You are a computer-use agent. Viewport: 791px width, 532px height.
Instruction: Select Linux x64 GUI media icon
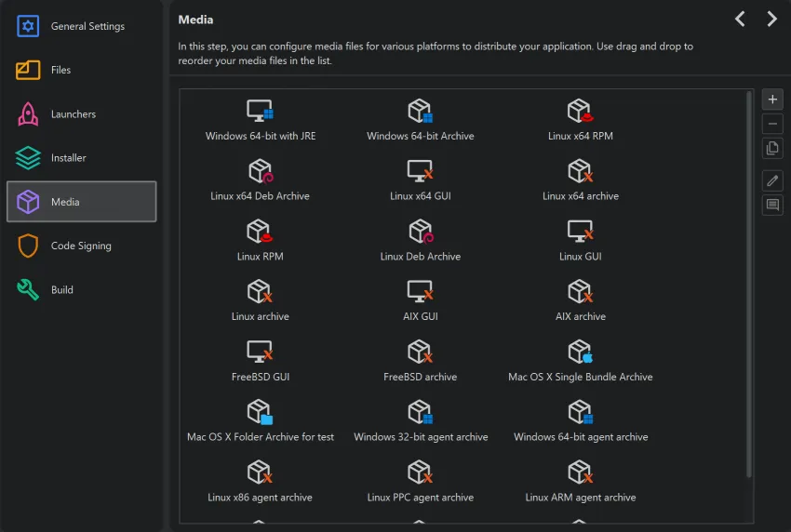(421, 171)
